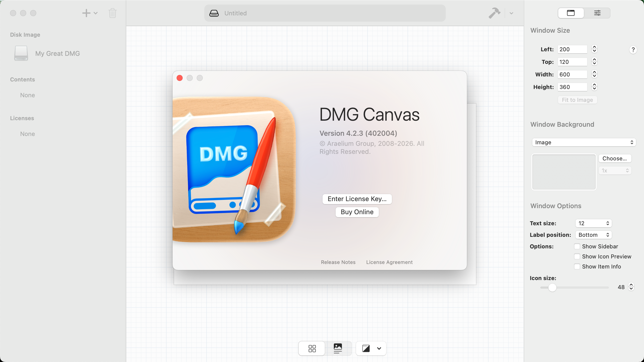Click the Enter License Key button
This screenshot has height=362, width=644.
pos(357,199)
